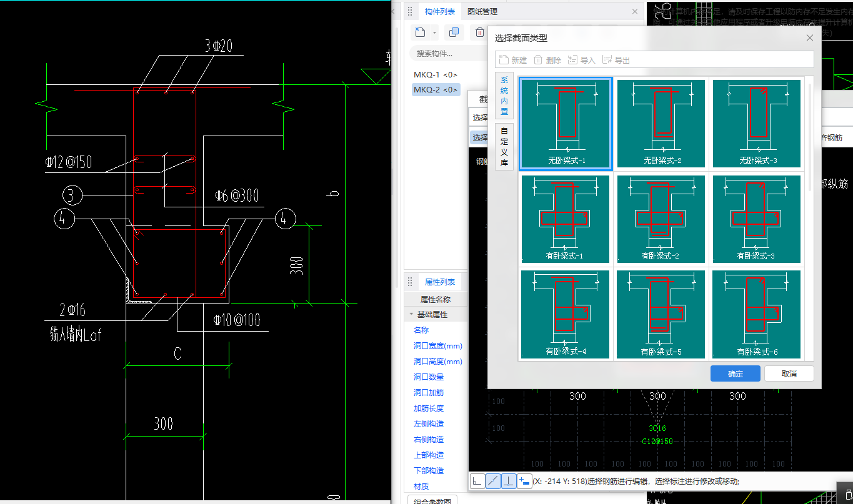Click the grip handle of 属性列表 panel
This screenshot has width=853, height=504.
click(411, 282)
